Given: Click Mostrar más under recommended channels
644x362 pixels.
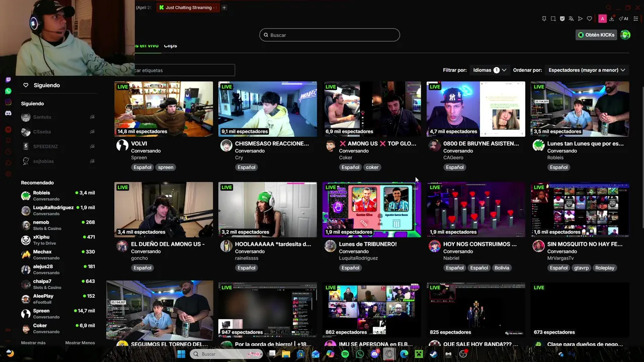Looking at the screenshot, I should pos(33,343).
